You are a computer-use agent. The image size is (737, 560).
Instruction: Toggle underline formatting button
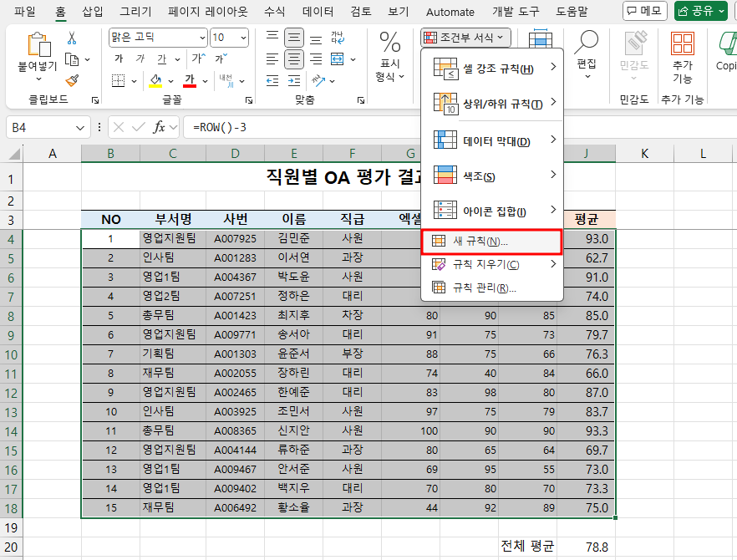pos(162,59)
